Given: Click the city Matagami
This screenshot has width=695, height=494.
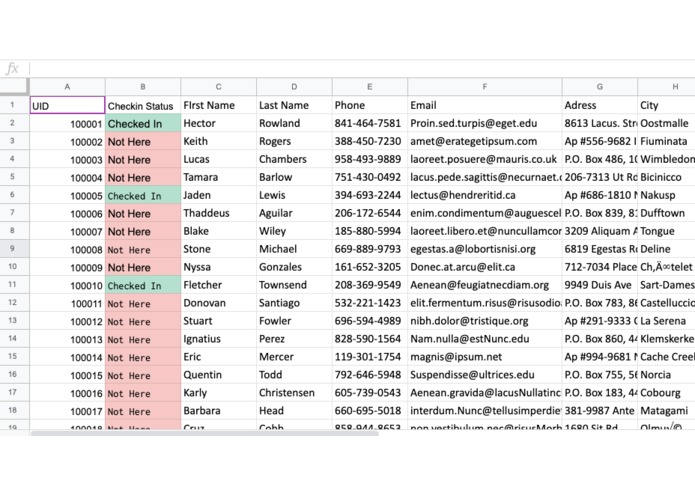Looking at the screenshot, I should [664, 411].
